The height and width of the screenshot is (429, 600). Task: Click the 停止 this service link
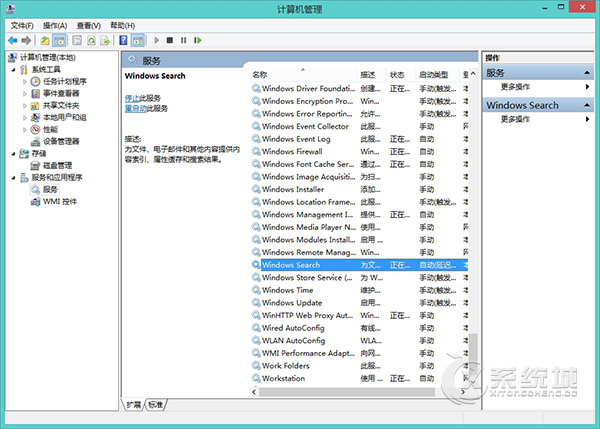click(x=132, y=98)
